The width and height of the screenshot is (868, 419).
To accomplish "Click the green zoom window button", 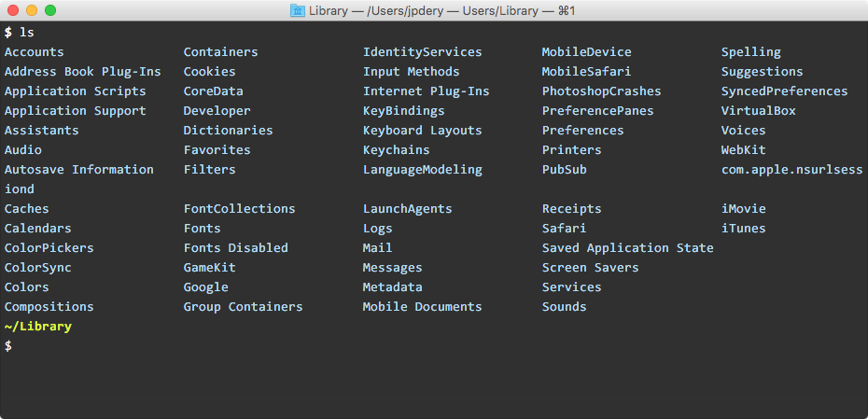I will [50, 10].
